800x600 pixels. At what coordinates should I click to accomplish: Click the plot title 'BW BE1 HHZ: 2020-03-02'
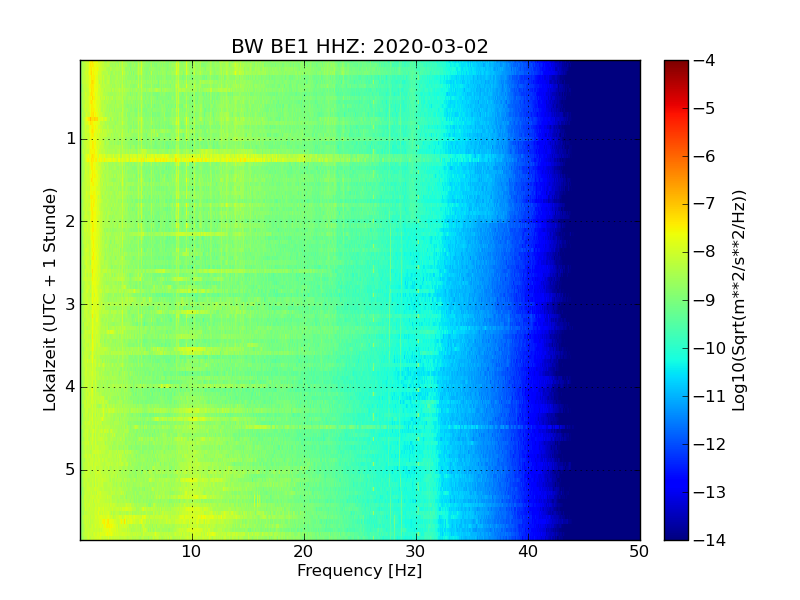tap(360, 46)
